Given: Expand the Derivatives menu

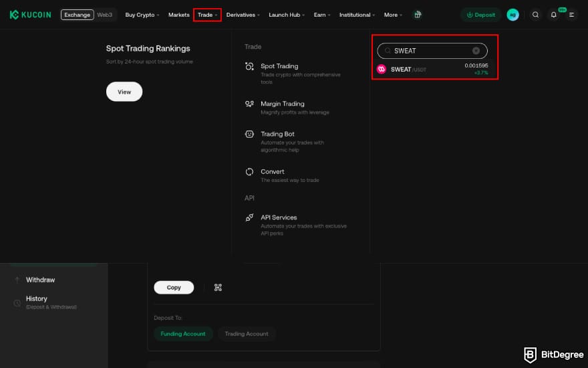Looking at the screenshot, I should tap(243, 15).
